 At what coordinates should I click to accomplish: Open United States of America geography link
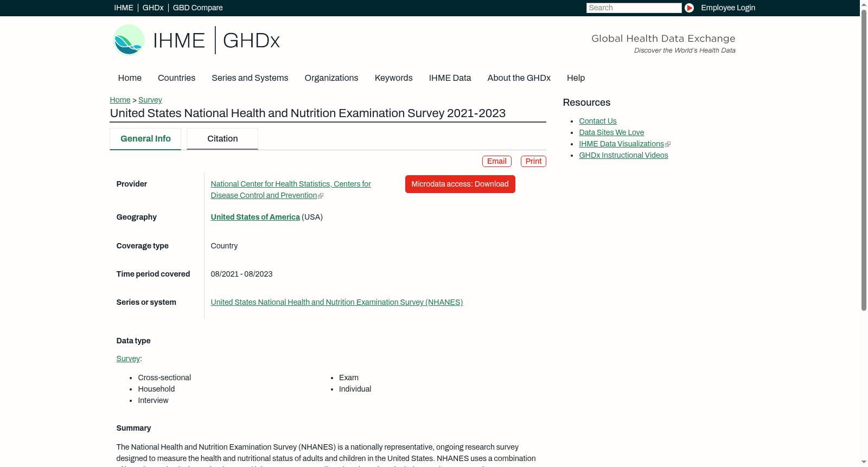pyautogui.click(x=255, y=217)
